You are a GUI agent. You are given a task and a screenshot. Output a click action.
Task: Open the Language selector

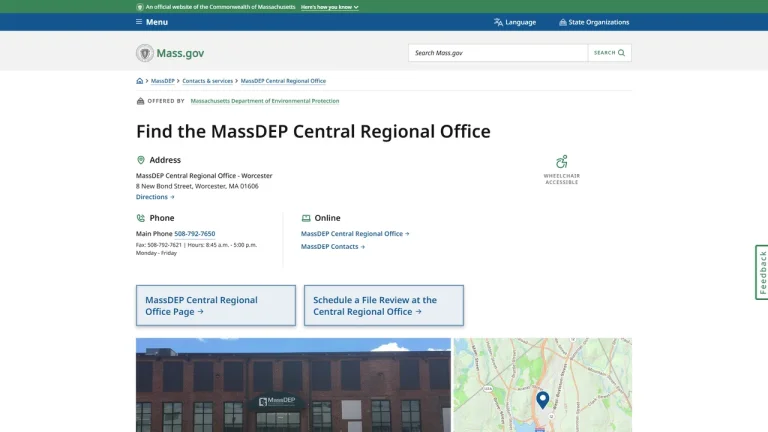click(x=515, y=22)
